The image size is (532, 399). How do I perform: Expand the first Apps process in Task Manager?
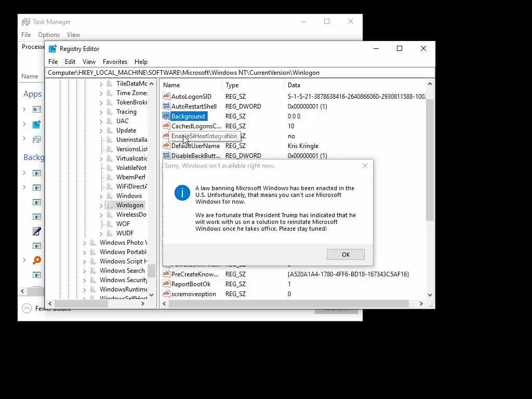tap(24, 109)
